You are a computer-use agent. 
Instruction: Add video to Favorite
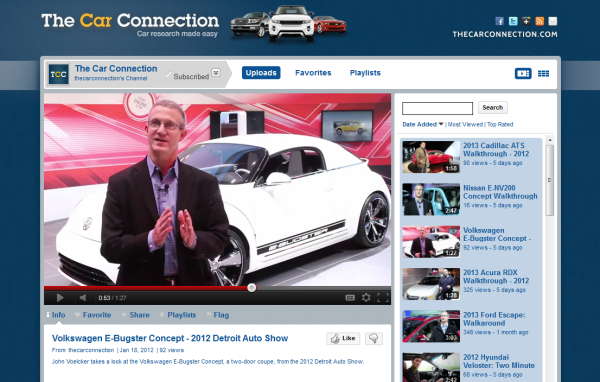click(x=93, y=315)
